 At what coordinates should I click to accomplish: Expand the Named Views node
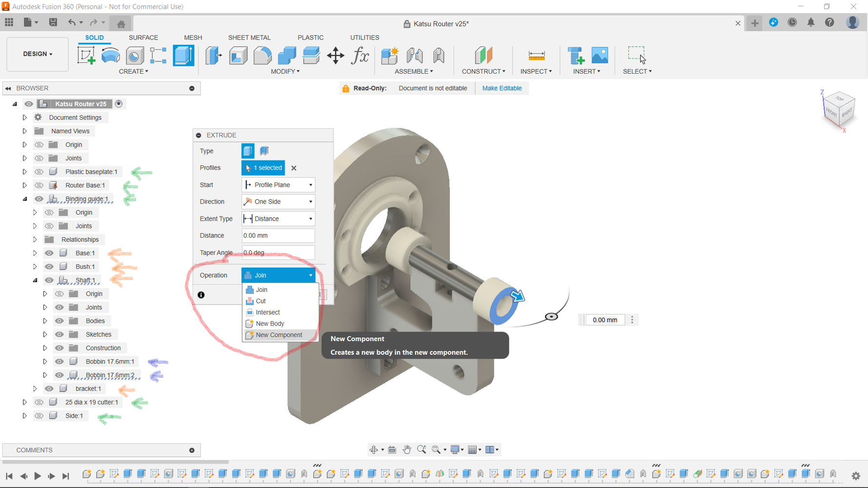(x=24, y=131)
